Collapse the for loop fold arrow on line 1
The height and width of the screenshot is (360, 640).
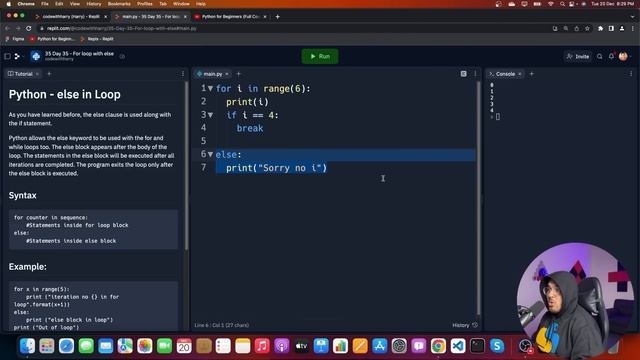coord(211,88)
